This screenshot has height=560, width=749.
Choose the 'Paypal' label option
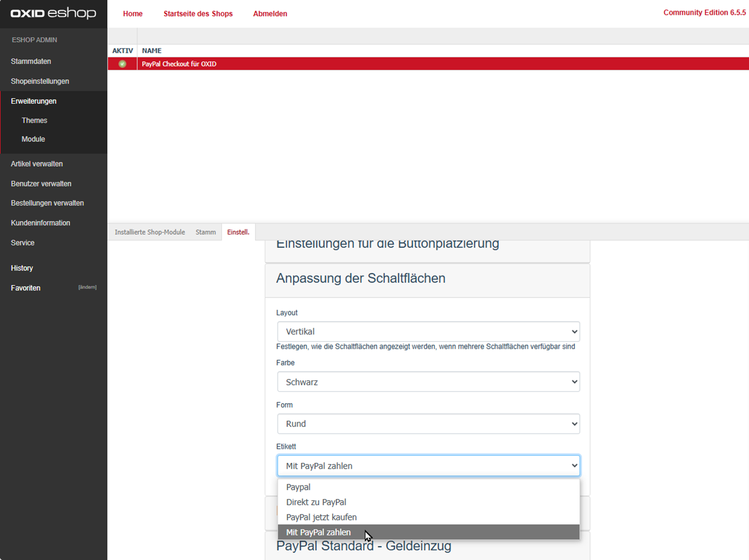[298, 487]
